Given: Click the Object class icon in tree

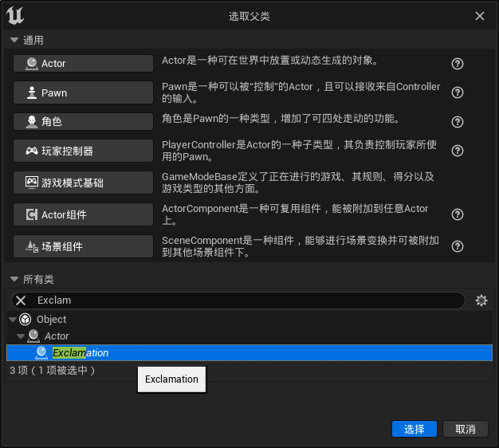Looking at the screenshot, I should coord(26,320).
